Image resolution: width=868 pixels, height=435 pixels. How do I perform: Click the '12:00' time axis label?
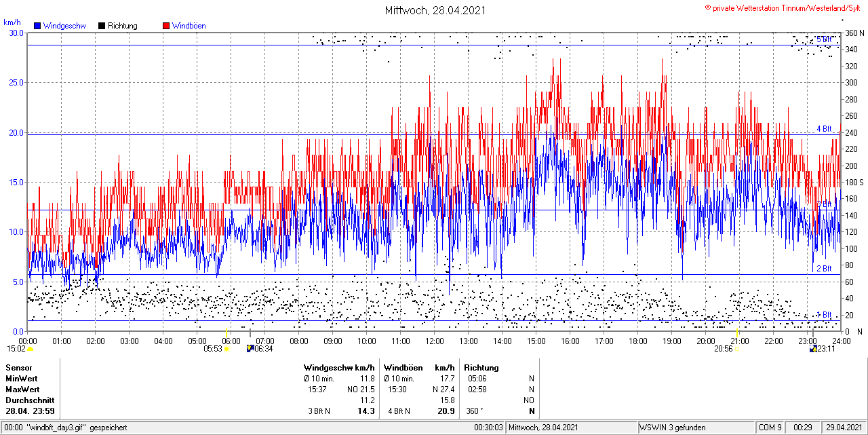[434, 341]
